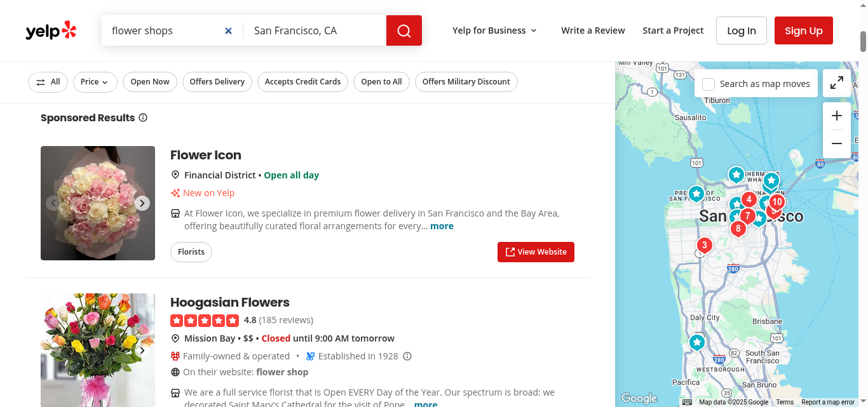The height and width of the screenshot is (407, 868).
Task: Expand the map to full screen
Action: (x=837, y=83)
